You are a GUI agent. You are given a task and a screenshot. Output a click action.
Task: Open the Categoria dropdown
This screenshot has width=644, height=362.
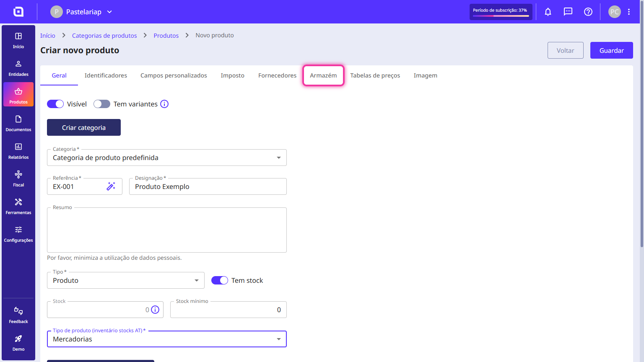pyautogui.click(x=167, y=158)
